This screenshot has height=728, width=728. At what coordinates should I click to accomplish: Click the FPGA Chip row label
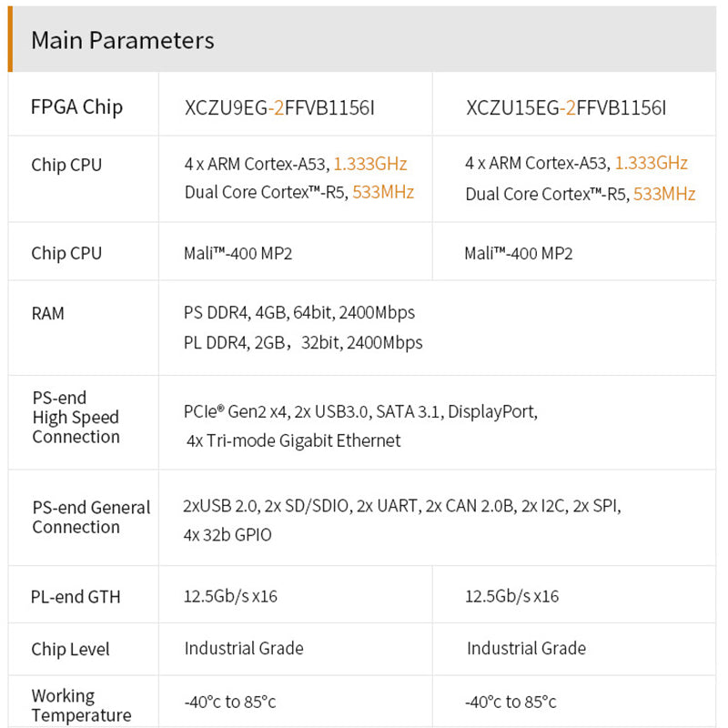coord(76,106)
